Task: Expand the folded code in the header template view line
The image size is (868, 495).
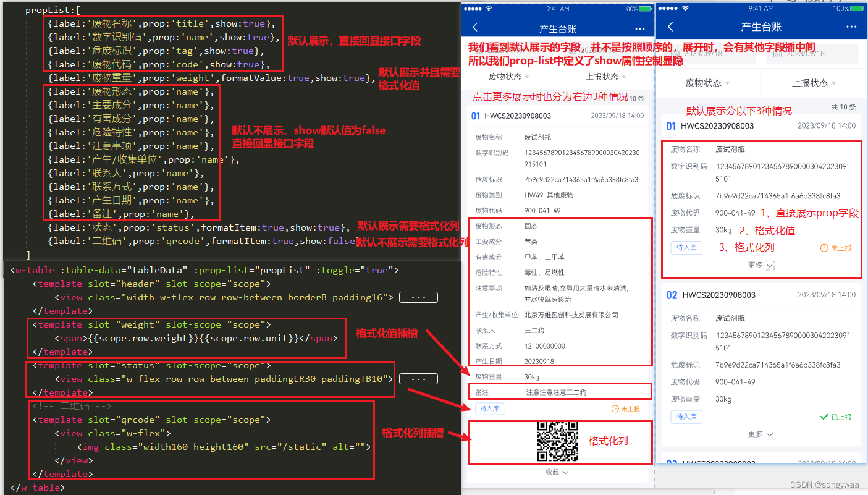Action: point(418,297)
